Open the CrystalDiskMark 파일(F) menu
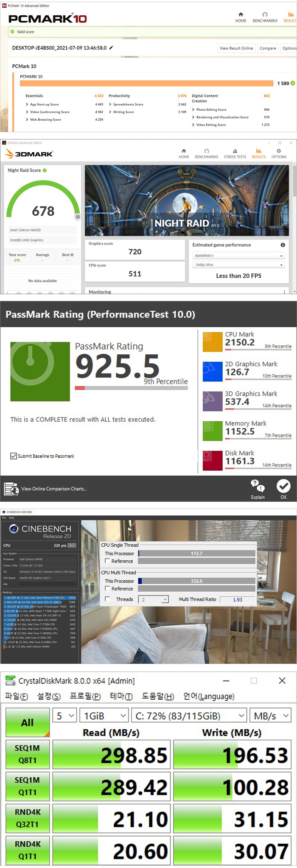 (17, 696)
